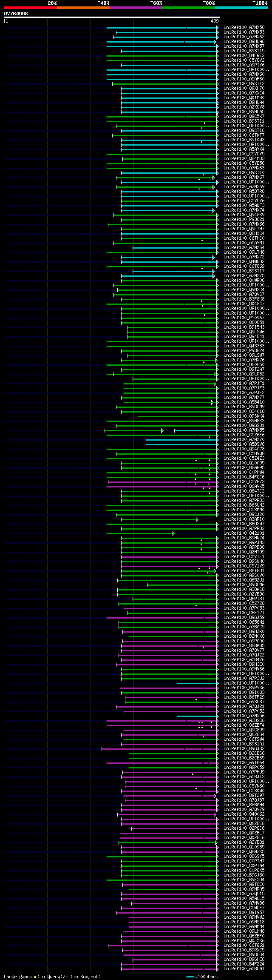
Task: Select the UniRef100_A5BTR8 label
Action: coord(244,192)
